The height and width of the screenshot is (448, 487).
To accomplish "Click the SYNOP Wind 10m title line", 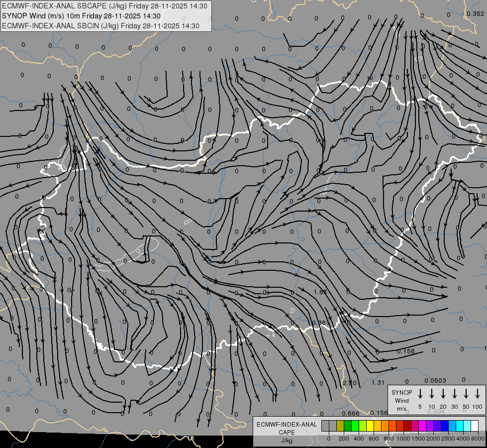I will [x=82, y=16].
